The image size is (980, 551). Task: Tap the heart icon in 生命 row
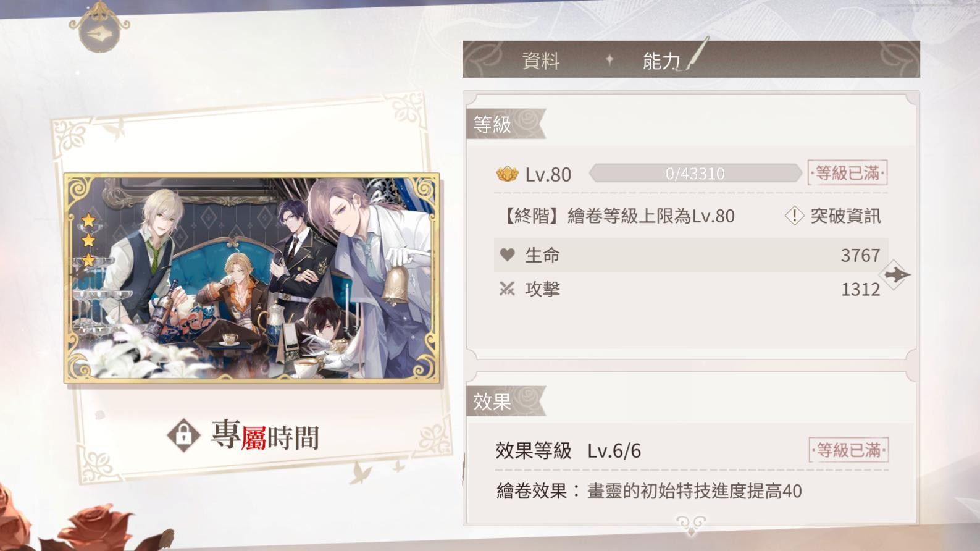tap(507, 254)
